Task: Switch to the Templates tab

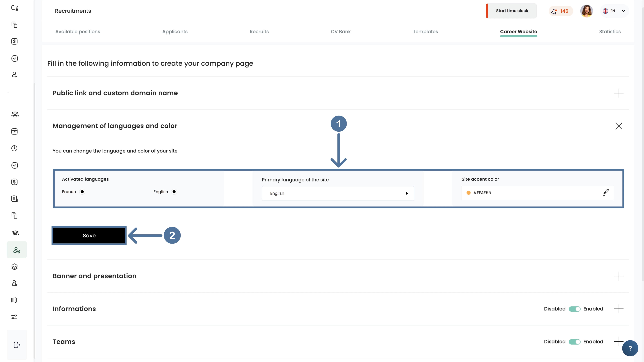Action: [425, 32]
